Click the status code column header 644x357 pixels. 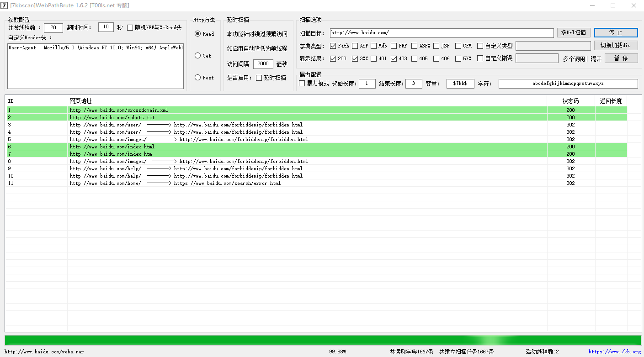571,101
